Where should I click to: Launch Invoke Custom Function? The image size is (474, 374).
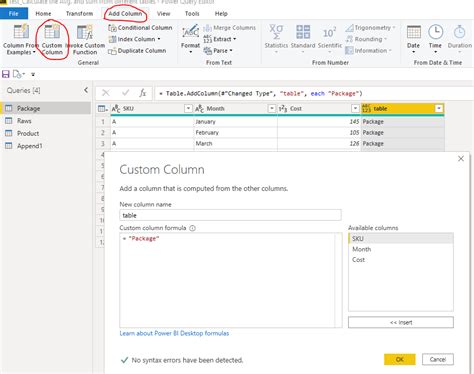click(x=85, y=39)
